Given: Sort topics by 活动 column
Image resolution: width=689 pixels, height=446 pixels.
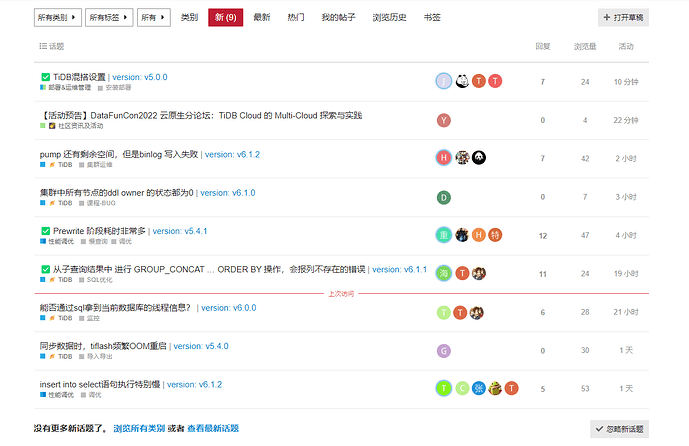Looking at the screenshot, I should (626, 47).
